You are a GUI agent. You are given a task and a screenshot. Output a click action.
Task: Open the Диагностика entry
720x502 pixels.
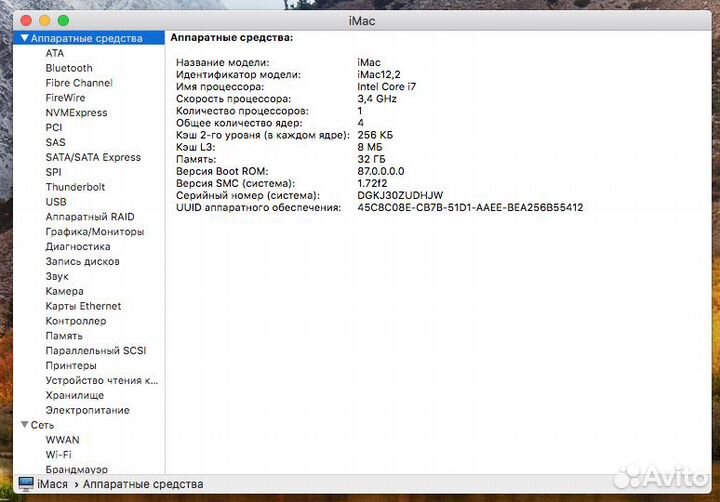78,247
